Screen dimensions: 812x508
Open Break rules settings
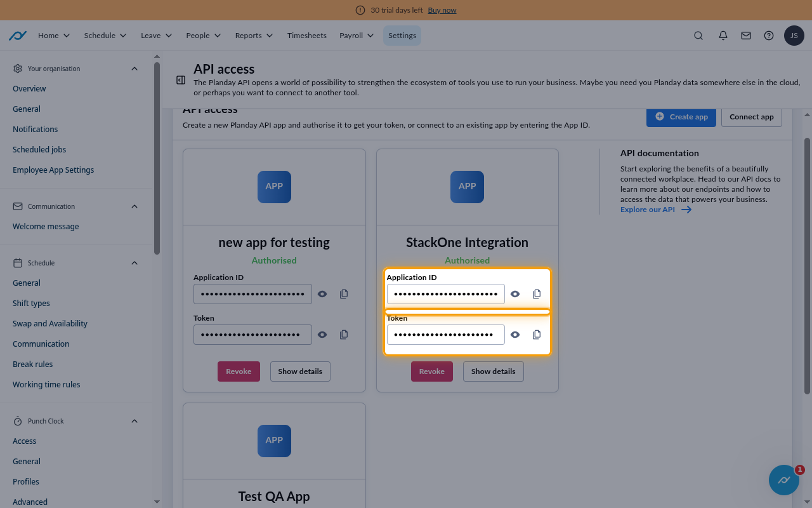coord(32,364)
